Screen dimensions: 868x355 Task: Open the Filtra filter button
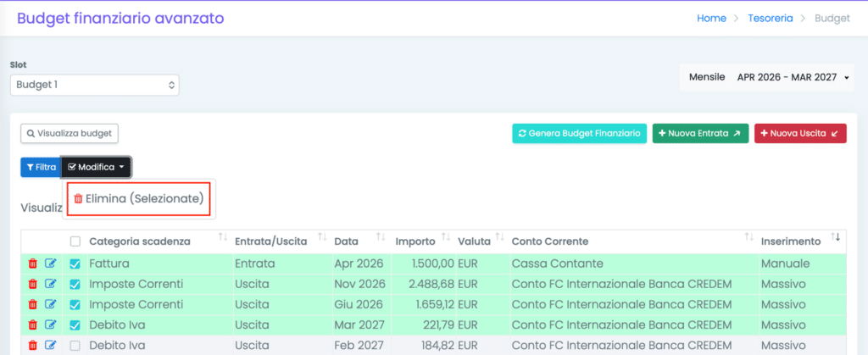[x=41, y=168]
